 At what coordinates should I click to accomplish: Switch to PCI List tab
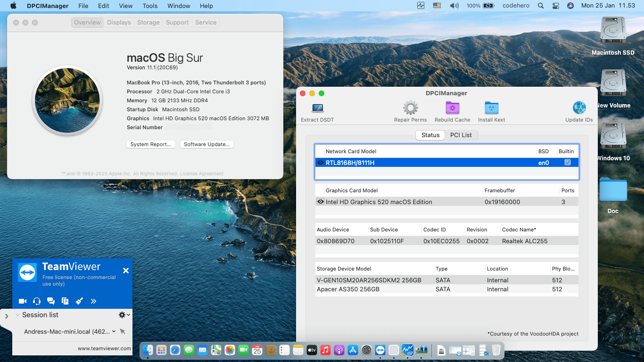[461, 135]
